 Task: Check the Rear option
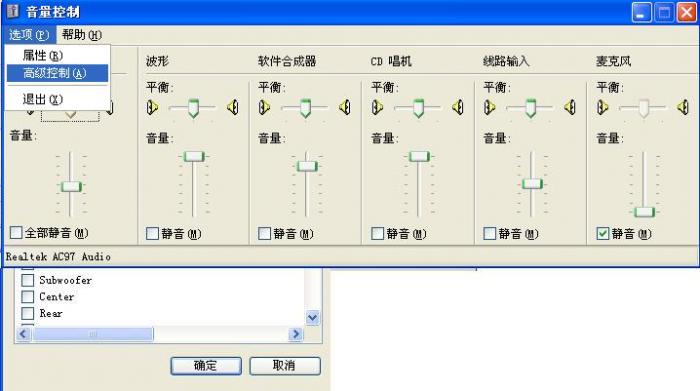tap(28, 313)
